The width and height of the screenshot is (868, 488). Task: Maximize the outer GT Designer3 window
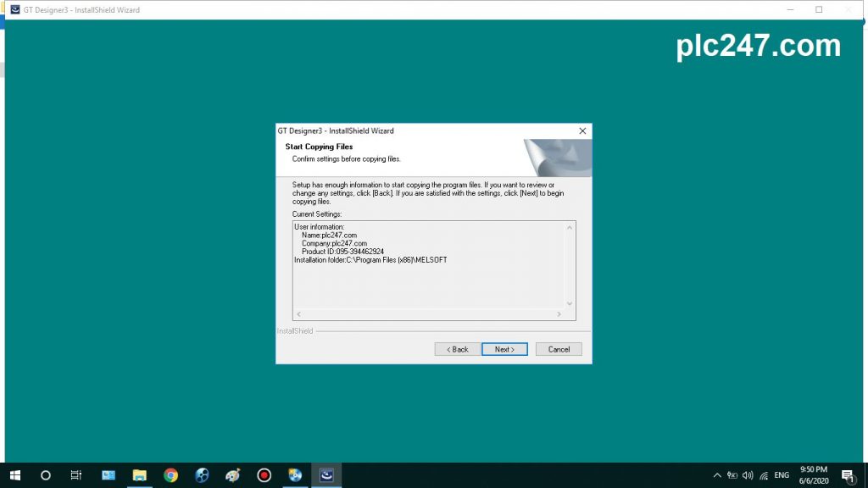pos(819,9)
